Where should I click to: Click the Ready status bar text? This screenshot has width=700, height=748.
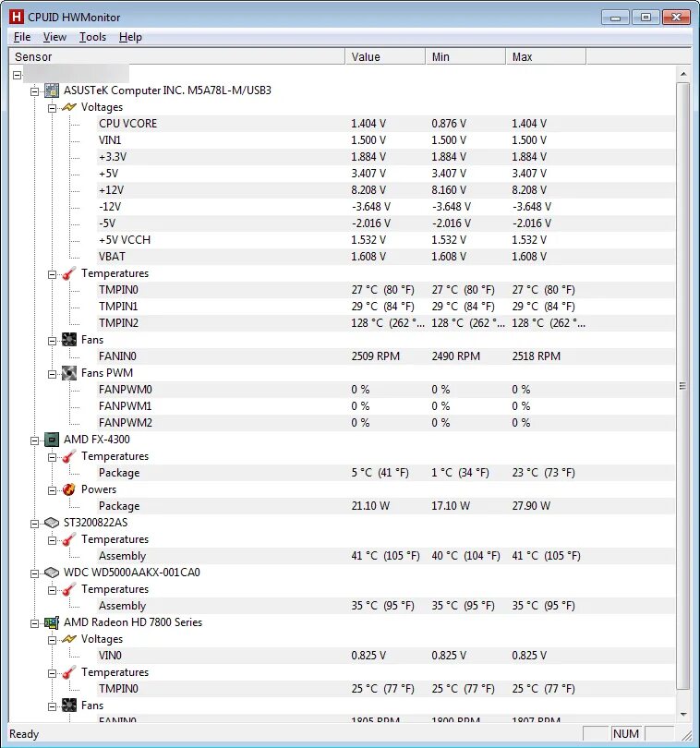point(24,734)
